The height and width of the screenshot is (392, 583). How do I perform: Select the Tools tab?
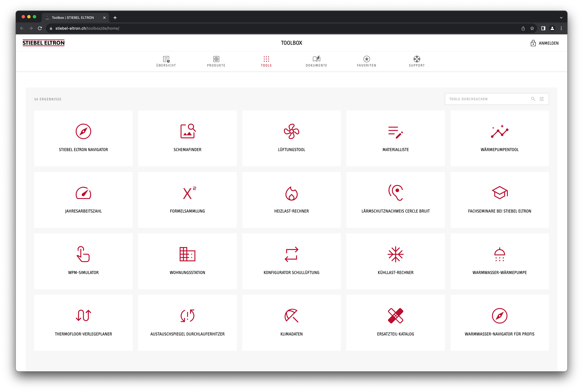[266, 62]
